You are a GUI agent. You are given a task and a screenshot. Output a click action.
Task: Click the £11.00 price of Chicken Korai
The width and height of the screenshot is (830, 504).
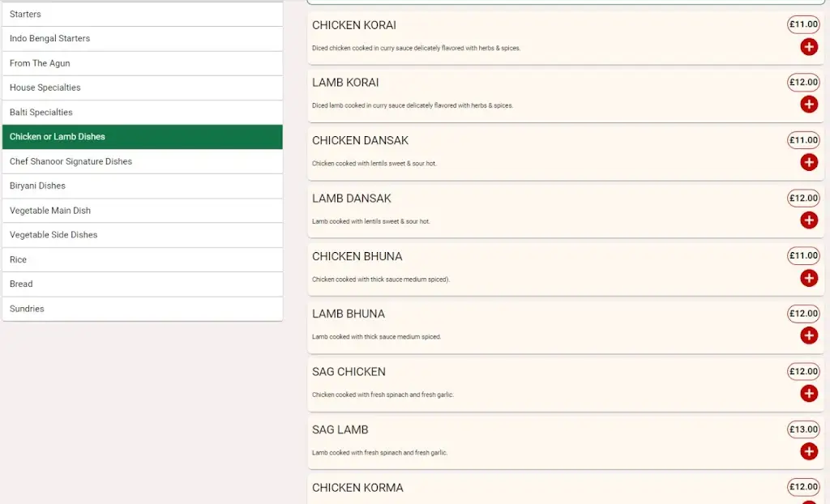(803, 24)
